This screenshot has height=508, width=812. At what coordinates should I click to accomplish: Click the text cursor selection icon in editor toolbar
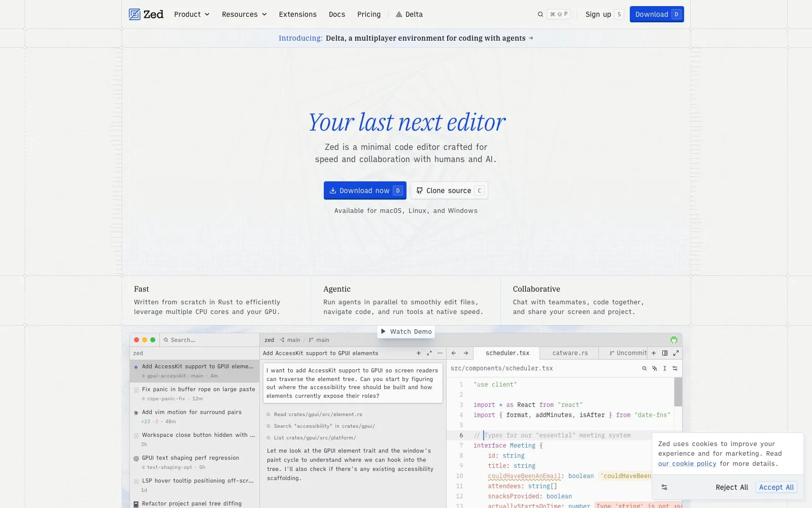point(665,368)
